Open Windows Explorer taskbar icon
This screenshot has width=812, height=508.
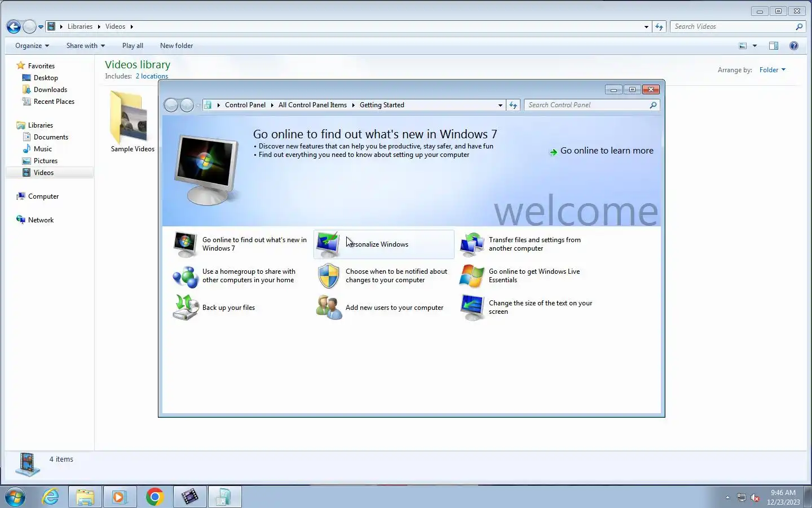[85, 497]
